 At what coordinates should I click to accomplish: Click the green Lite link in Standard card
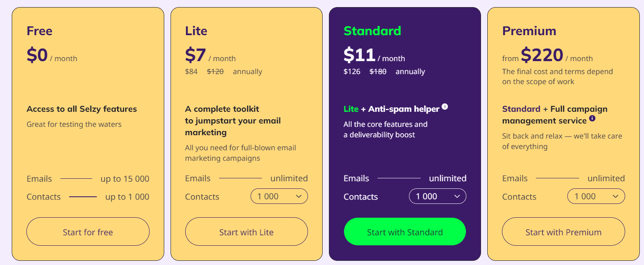[x=351, y=109]
